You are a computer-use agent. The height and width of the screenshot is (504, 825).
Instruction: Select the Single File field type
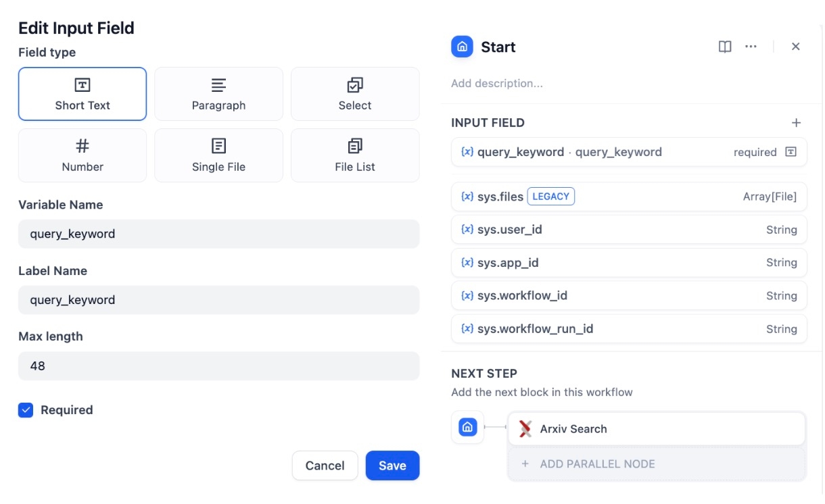coord(218,155)
